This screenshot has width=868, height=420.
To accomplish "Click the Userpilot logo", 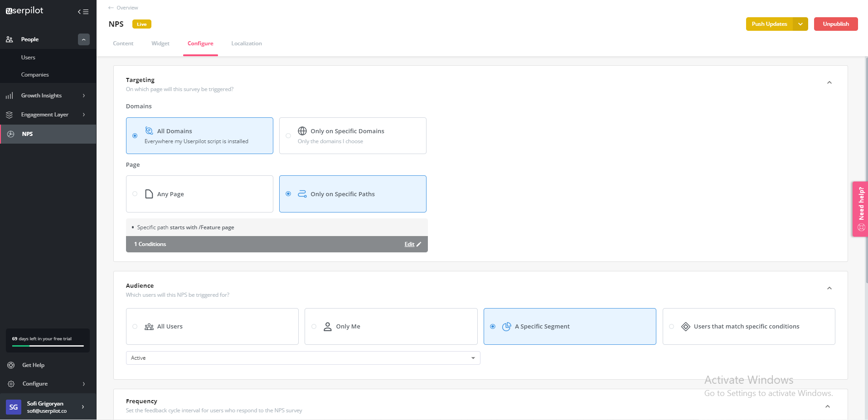I will pyautogui.click(x=24, y=10).
